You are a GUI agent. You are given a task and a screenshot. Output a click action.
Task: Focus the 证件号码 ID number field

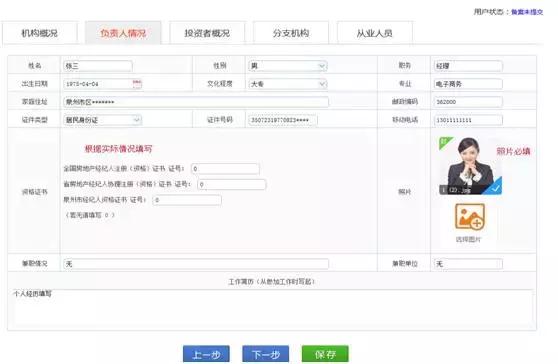click(x=283, y=120)
